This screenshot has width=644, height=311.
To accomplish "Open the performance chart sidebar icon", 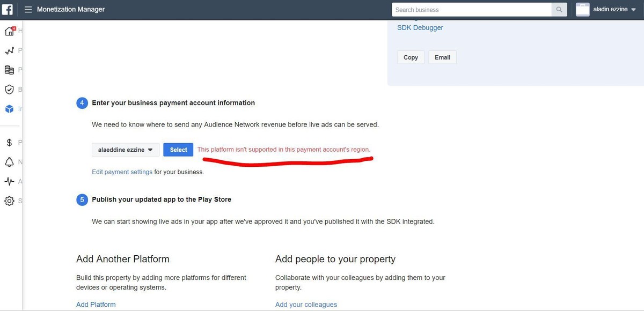I will tap(9, 51).
